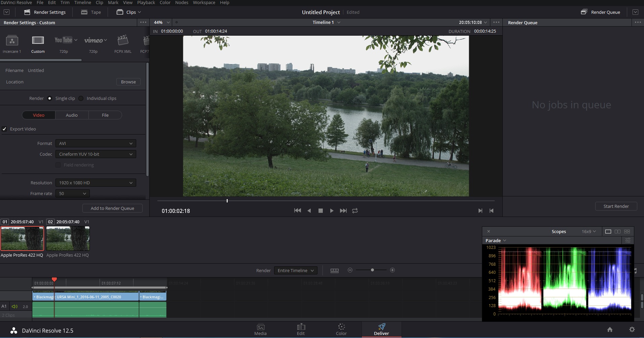Open Parade scope settings icon

click(x=628, y=240)
